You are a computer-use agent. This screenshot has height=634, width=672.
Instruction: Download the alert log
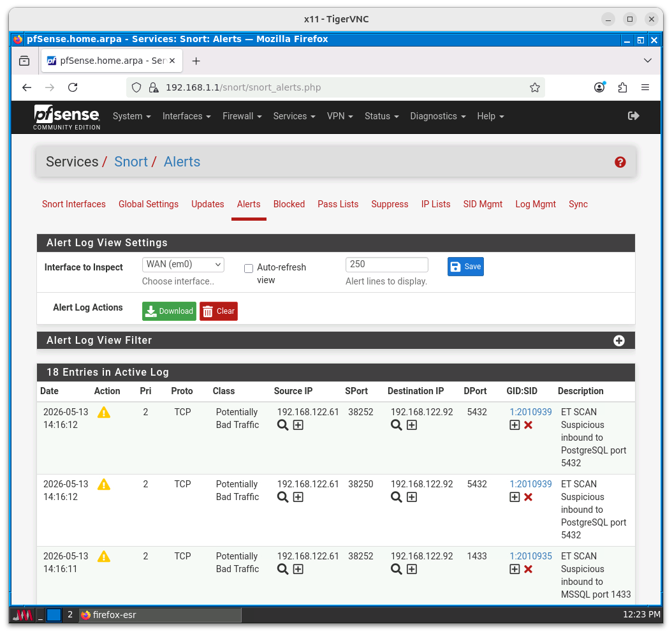pyautogui.click(x=170, y=311)
